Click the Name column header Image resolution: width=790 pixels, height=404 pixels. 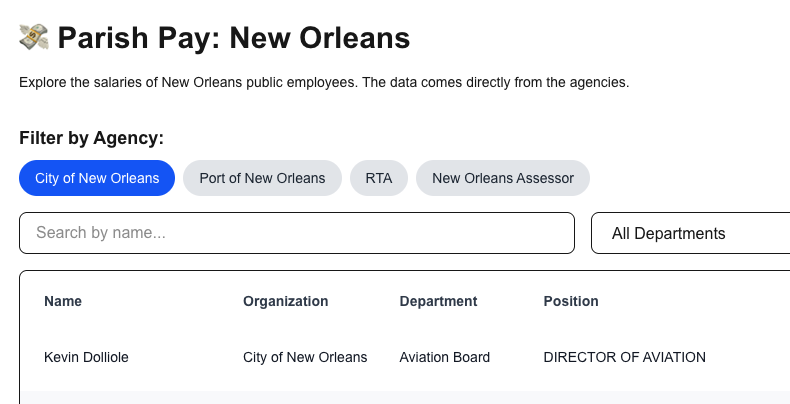[x=63, y=301]
